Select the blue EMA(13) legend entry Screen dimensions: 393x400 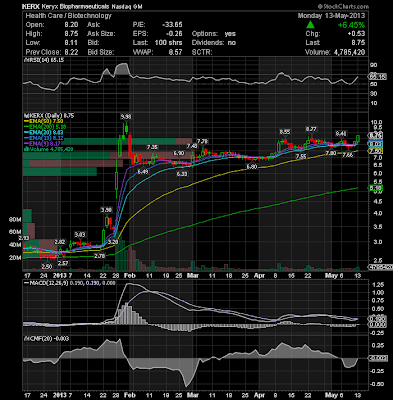pos(45,138)
